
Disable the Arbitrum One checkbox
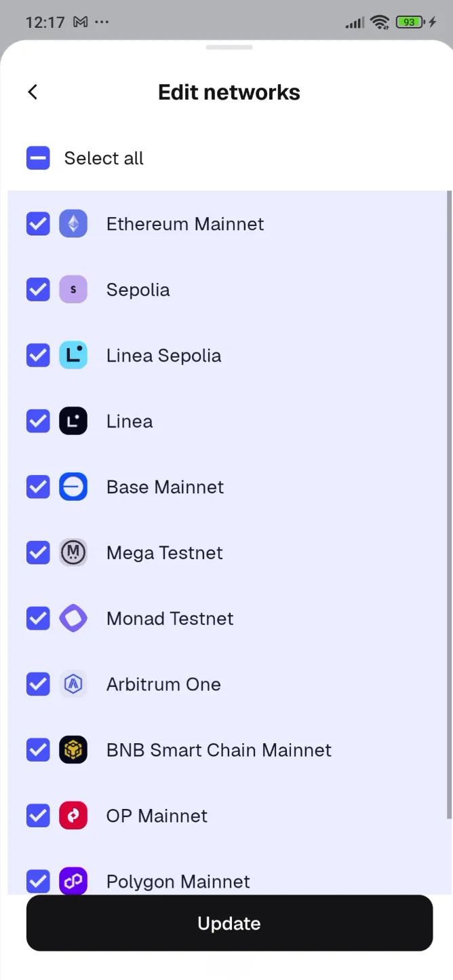point(38,684)
